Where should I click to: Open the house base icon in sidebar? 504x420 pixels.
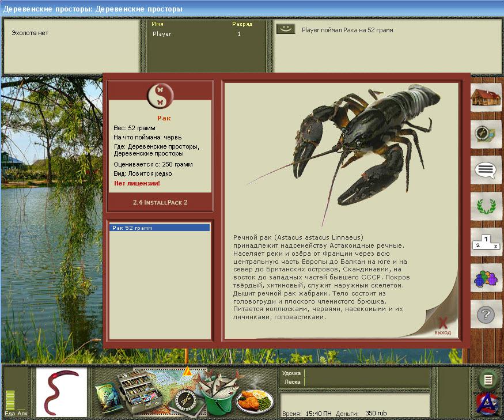point(486,99)
